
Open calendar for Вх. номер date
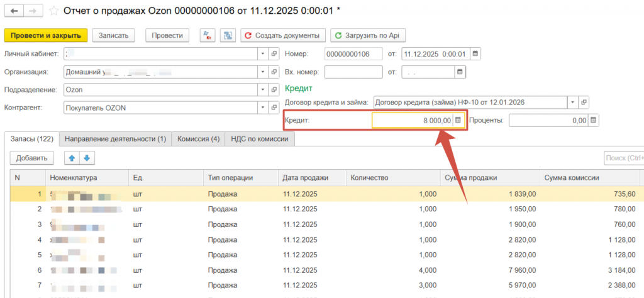(x=459, y=72)
